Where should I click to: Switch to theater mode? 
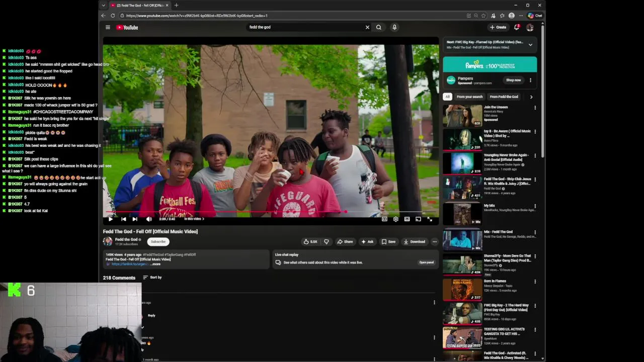coord(407,219)
